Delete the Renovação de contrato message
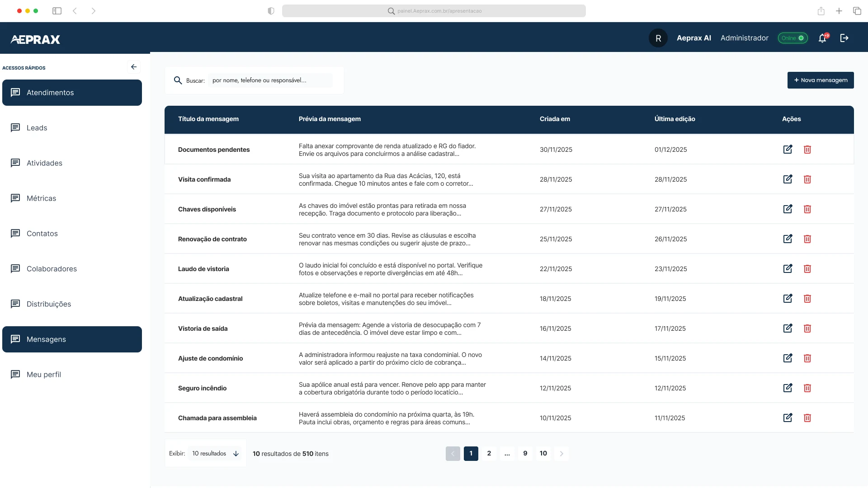Screen dimensions: 868x488 807,239
